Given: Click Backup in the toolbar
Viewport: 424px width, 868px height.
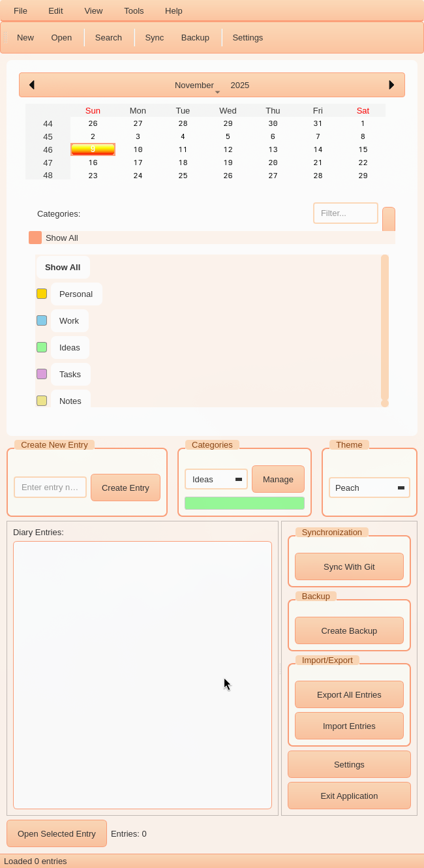Looking at the screenshot, I should 195,38.
